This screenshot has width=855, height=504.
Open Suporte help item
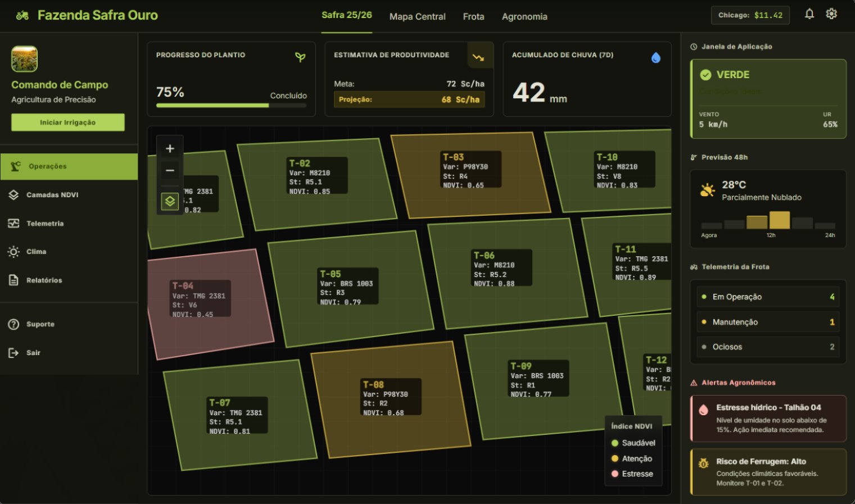(69, 324)
